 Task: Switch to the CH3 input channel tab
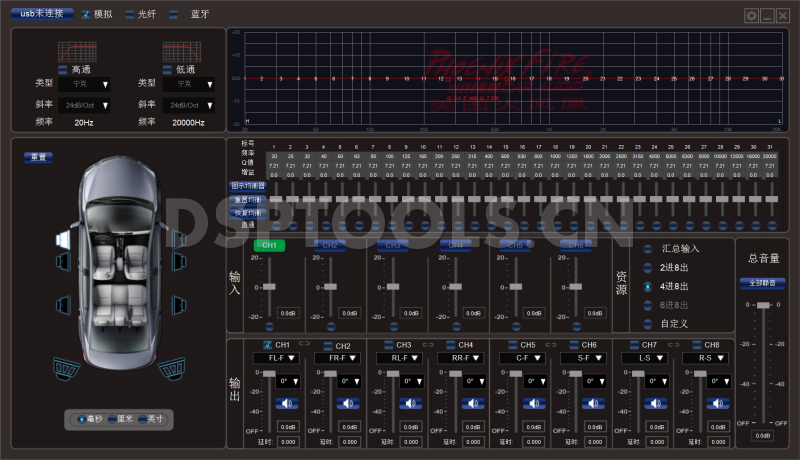click(392, 244)
